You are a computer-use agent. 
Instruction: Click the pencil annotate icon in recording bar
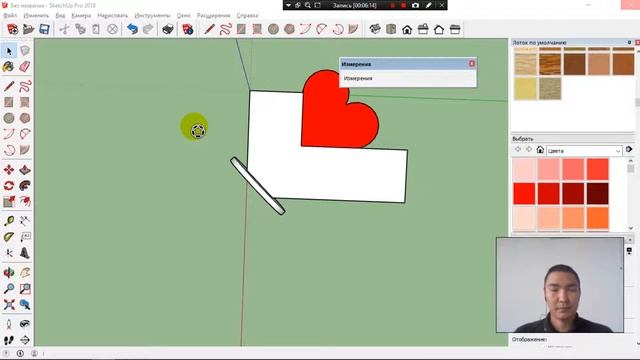[x=429, y=5]
